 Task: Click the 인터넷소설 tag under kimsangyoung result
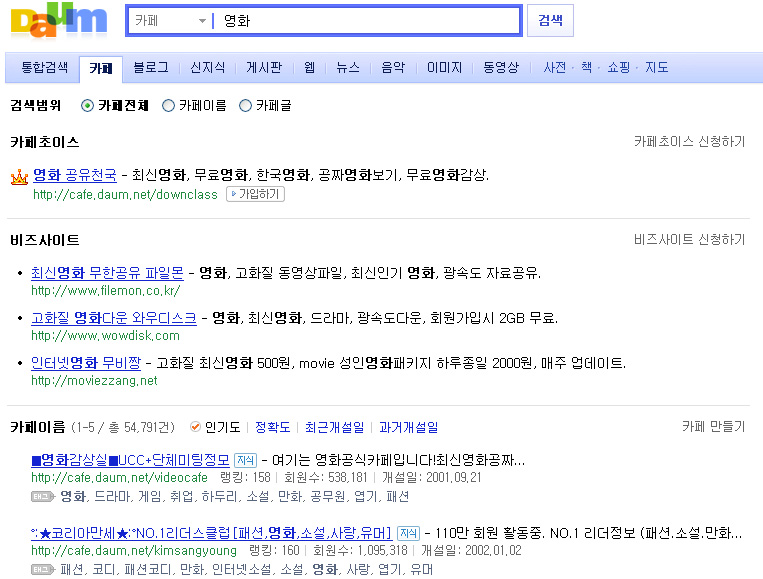tap(242, 569)
